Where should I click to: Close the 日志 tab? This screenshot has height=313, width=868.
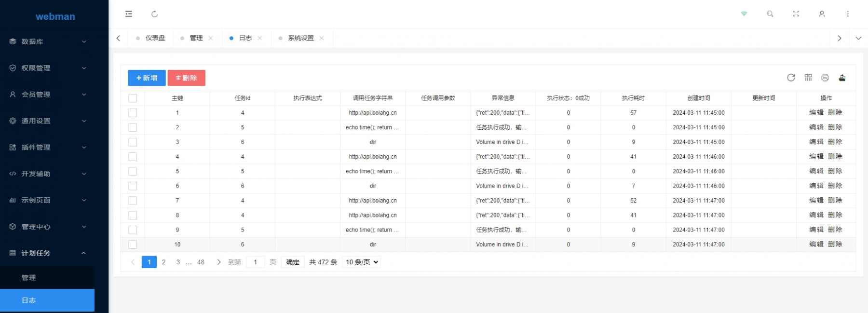(x=260, y=38)
